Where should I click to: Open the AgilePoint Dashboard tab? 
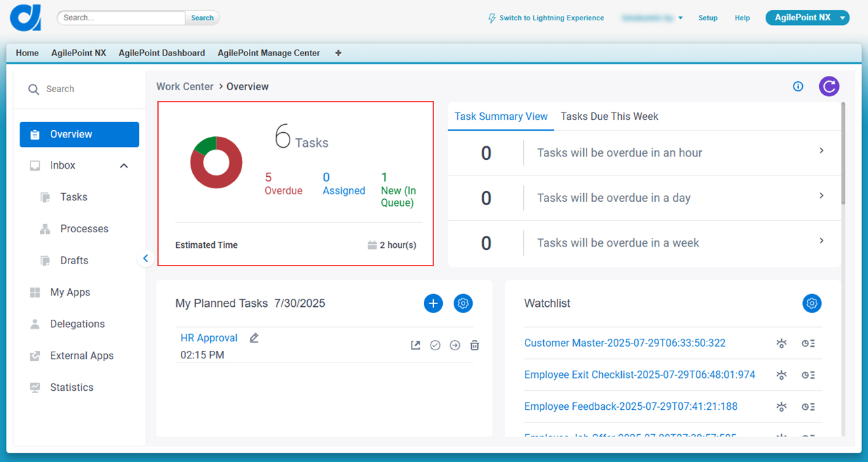click(161, 53)
